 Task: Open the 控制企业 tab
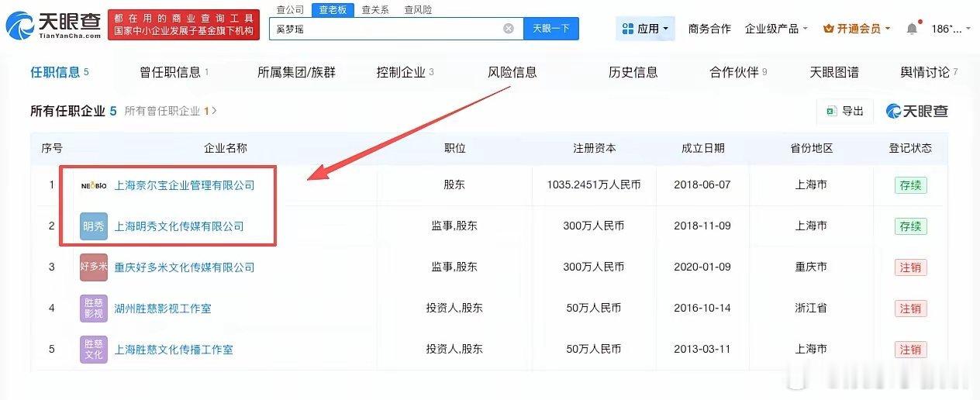pyautogui.click(x=405, y=72)
